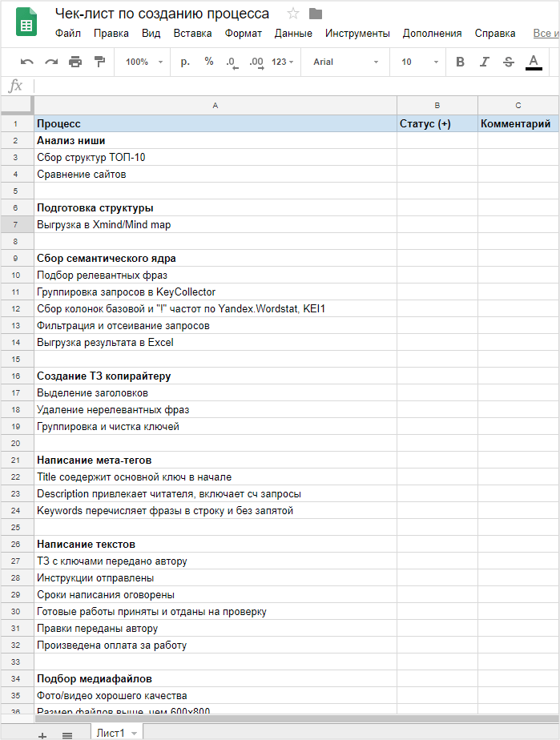Image resolution: width=560 pixels, height=740 pixels.
Task: Select cell with Сбор семантического ядра
Action: coord(214,258)
